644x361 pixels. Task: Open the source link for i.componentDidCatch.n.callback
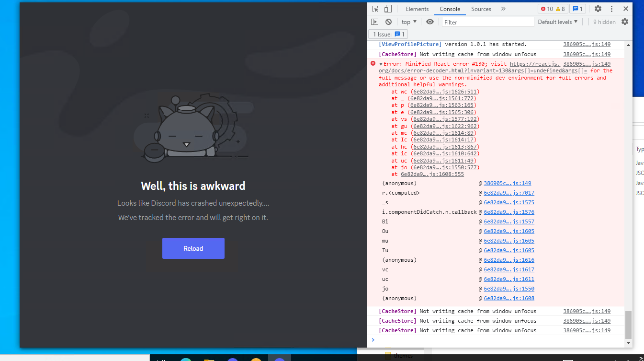tap(509, 212)
